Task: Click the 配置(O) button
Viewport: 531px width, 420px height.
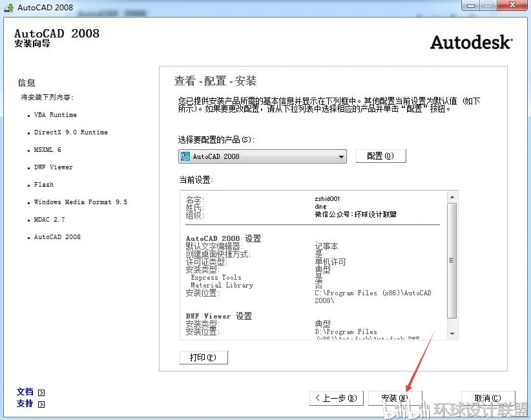Action: [380, 156]
